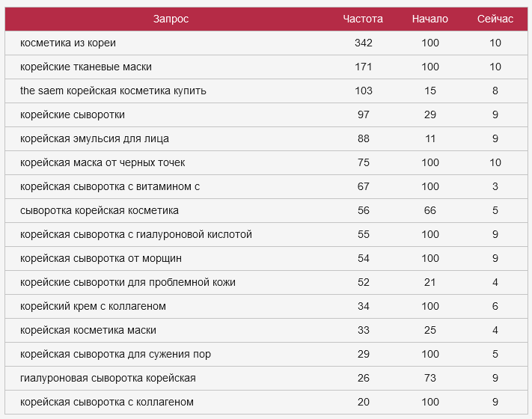Click 'корейская сыворотка от морщин' row
Screen dimensions: 532x419
click(101, 258)
